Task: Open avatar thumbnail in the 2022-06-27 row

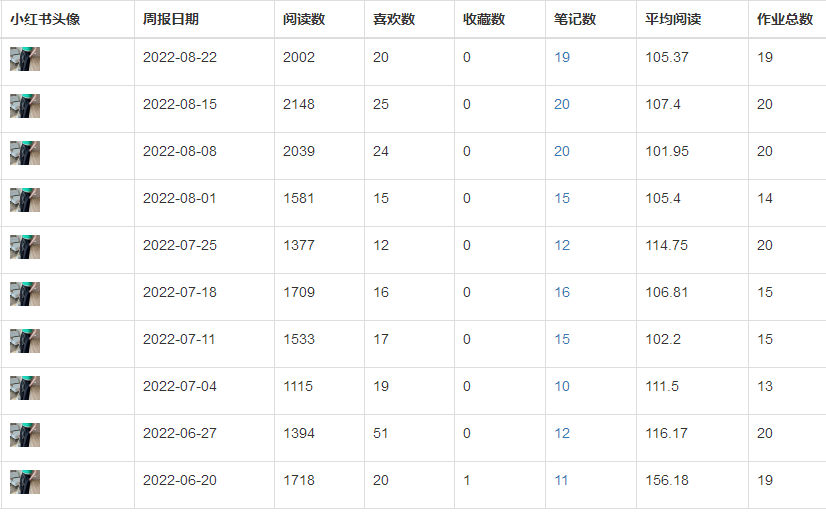Action: (25, 435)
